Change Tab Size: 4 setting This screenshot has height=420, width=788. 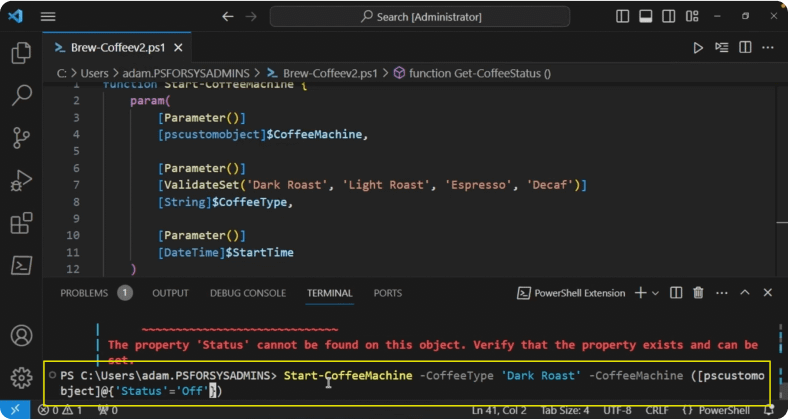coord(565,410)
